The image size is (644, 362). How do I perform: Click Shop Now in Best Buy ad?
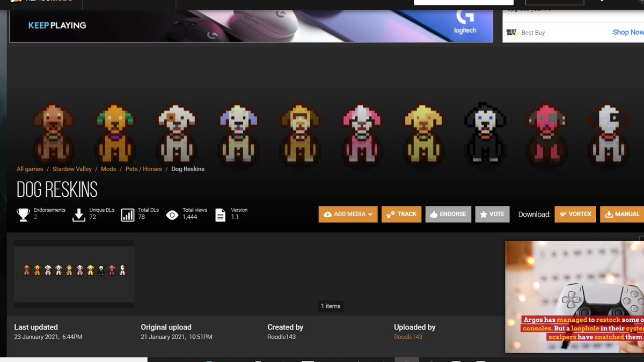click(628, 32)
